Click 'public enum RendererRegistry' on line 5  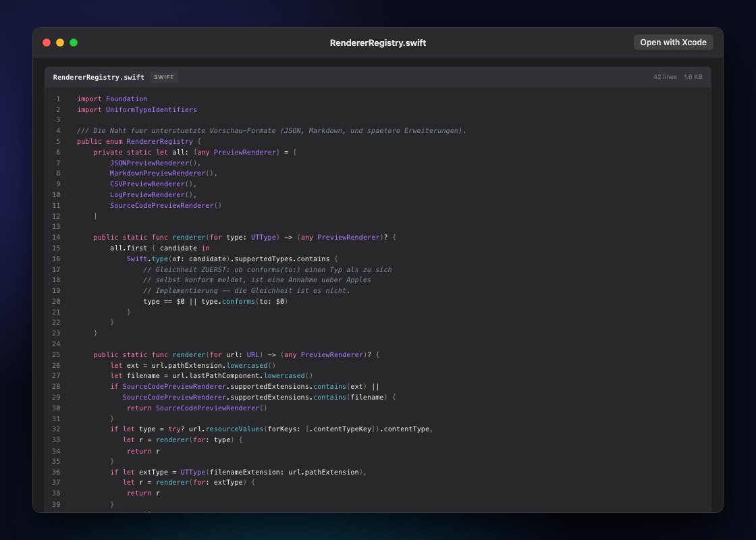click(x=134, y=141)
